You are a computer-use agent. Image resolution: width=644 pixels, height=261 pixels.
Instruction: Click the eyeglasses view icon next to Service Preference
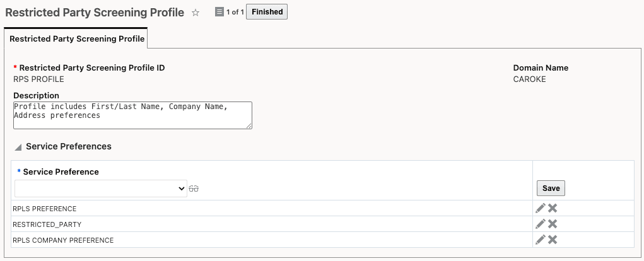coord(194,188)
